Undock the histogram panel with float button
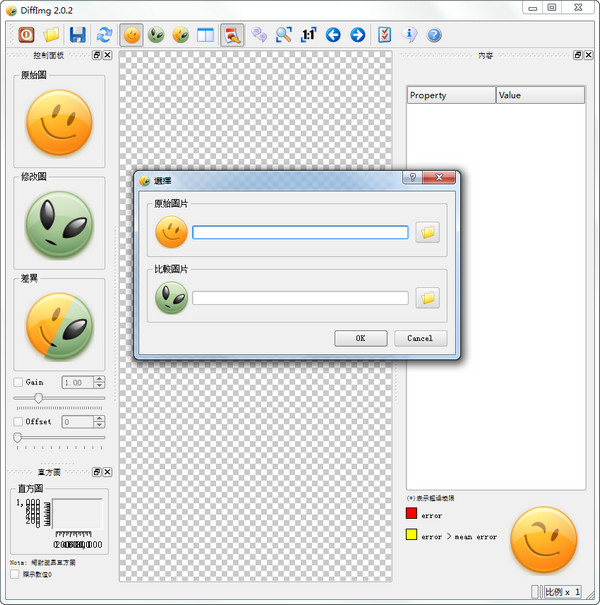 96,471
